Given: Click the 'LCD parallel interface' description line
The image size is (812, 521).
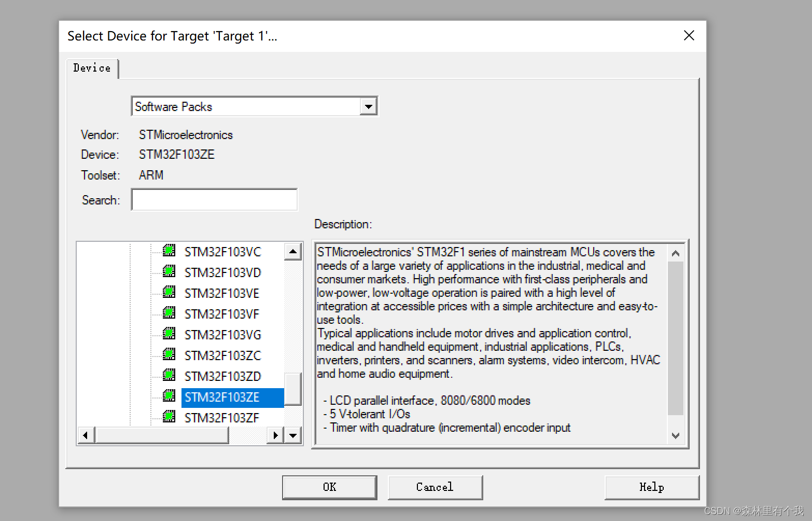Looking at the screenshot, I should [x=427, y=401].
